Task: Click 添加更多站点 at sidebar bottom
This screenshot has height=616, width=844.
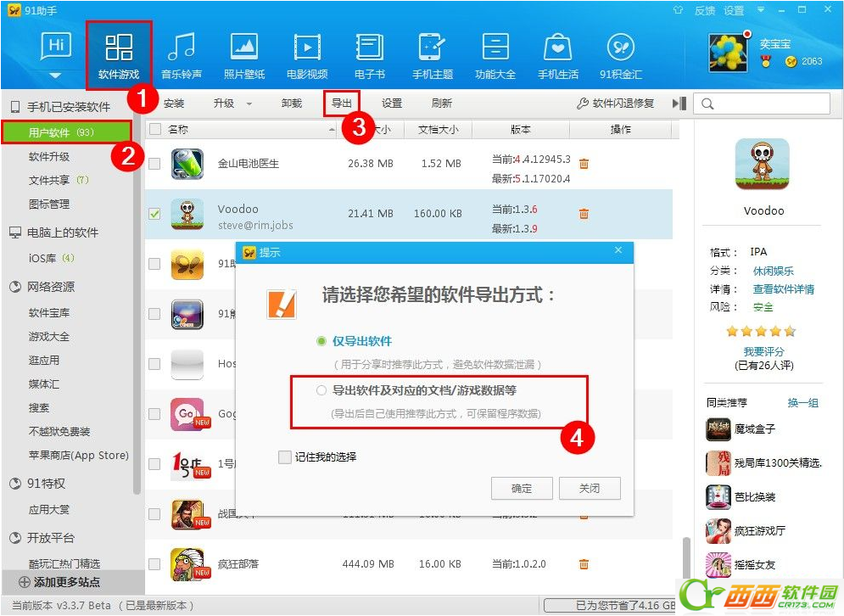Action: coord(59,582)
